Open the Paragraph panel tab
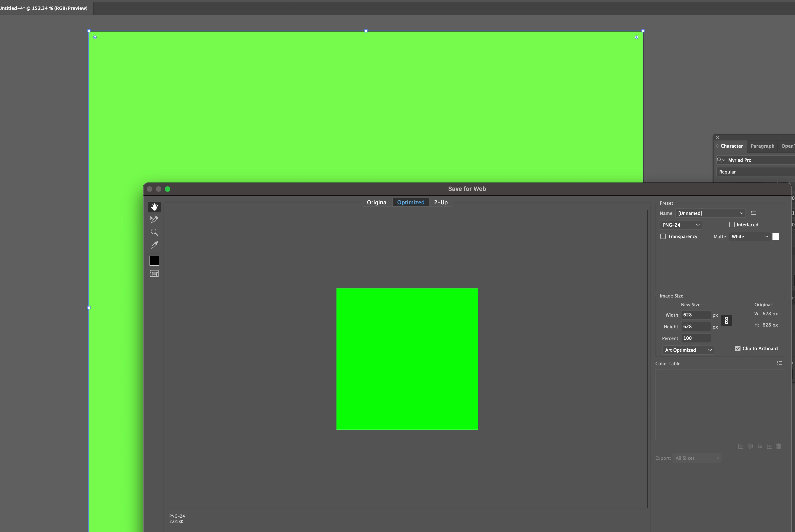The width and height of the screenshot is (795, 532). [762, 146]
